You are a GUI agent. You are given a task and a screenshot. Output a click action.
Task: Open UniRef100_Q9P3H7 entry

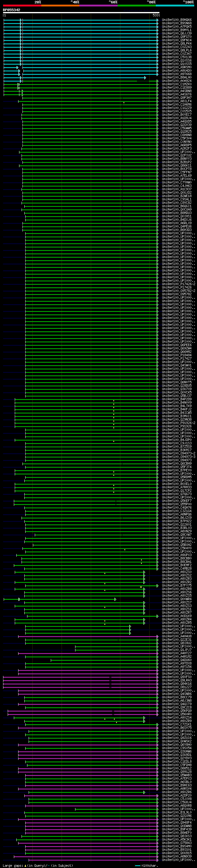pos(177,98)
